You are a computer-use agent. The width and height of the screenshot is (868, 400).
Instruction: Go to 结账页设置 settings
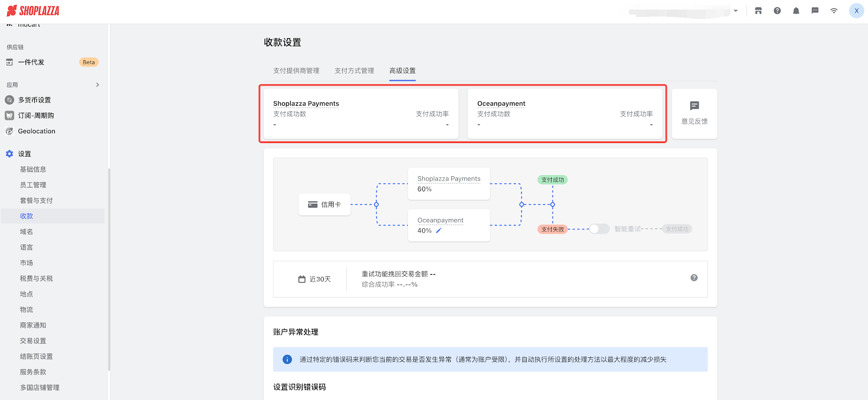pos(36,357)
